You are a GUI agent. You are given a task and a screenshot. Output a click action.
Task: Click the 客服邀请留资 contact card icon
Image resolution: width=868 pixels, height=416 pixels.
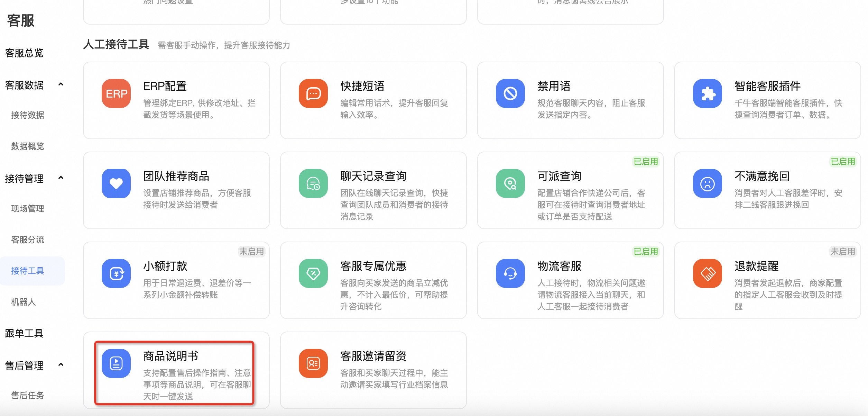pyautogui.click(x=313, y=363)
